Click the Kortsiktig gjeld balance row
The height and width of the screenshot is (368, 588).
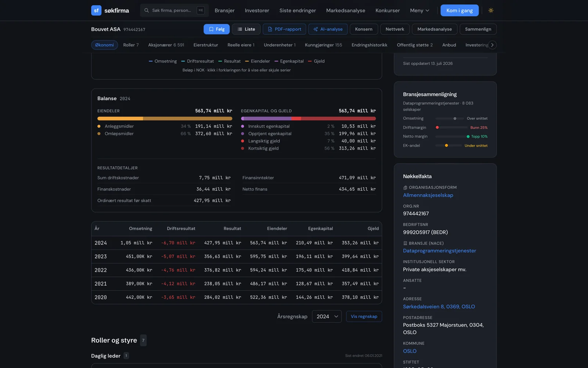[308, 148]
